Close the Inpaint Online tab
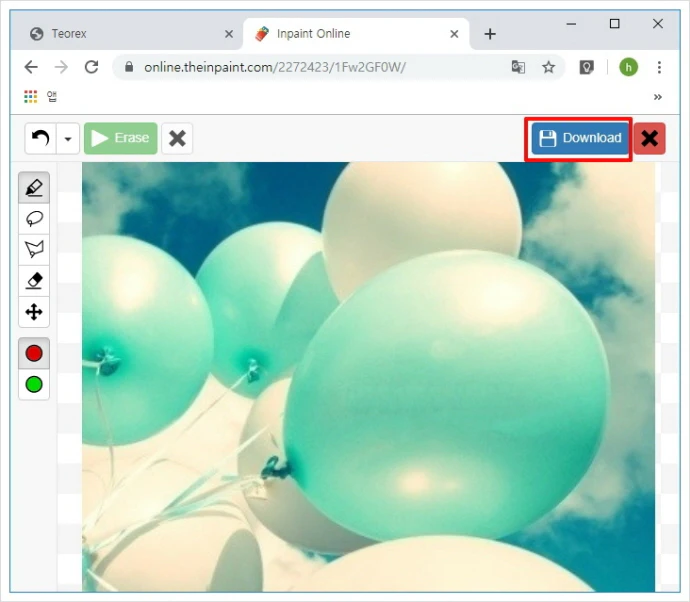The width and height of the screenshot is (690, 602). click(x=455, y=34)
